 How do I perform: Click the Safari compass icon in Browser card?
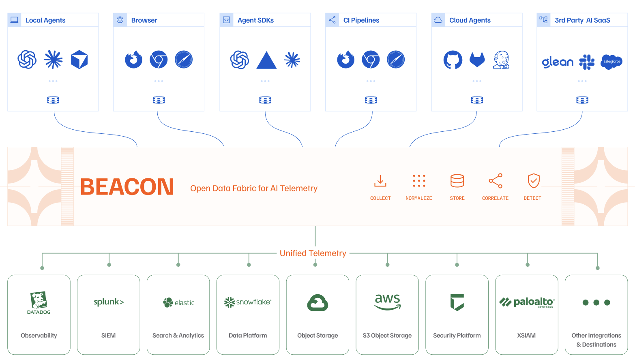pyautogui.click(x=184, y=60)
